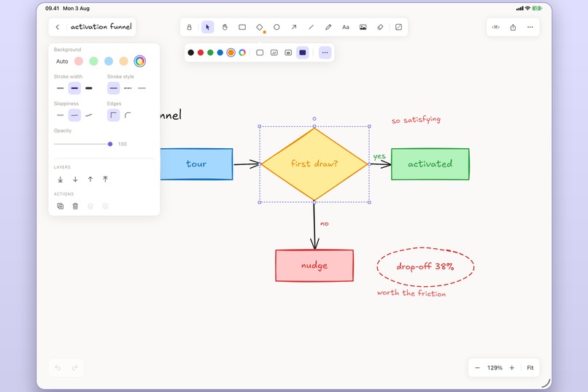Pick the black stroke color
Image resolution: width=588 pixels, height=392 pixels.
point(190,53)
